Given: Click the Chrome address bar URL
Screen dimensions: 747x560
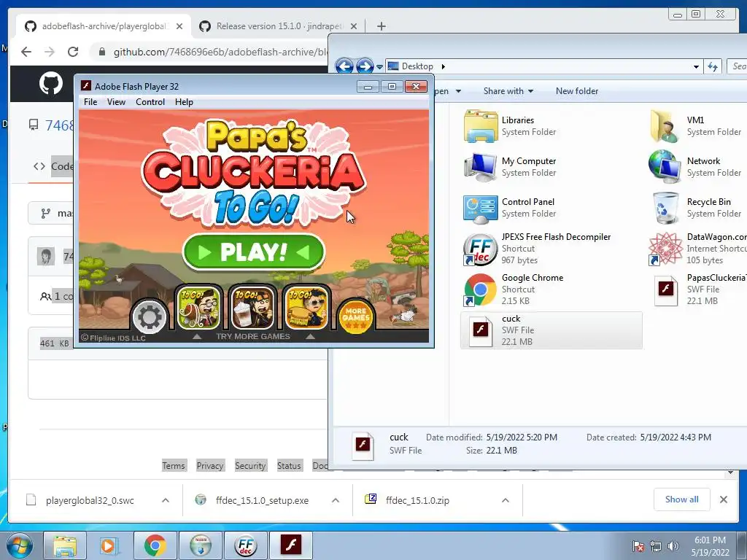Looking at the screenshot, I should click(220, 52).
